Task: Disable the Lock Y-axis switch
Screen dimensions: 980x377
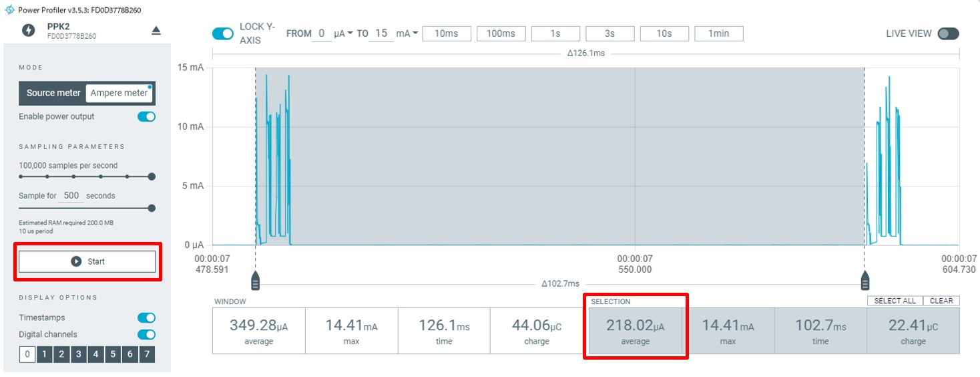Action: (x=223, y=33)
